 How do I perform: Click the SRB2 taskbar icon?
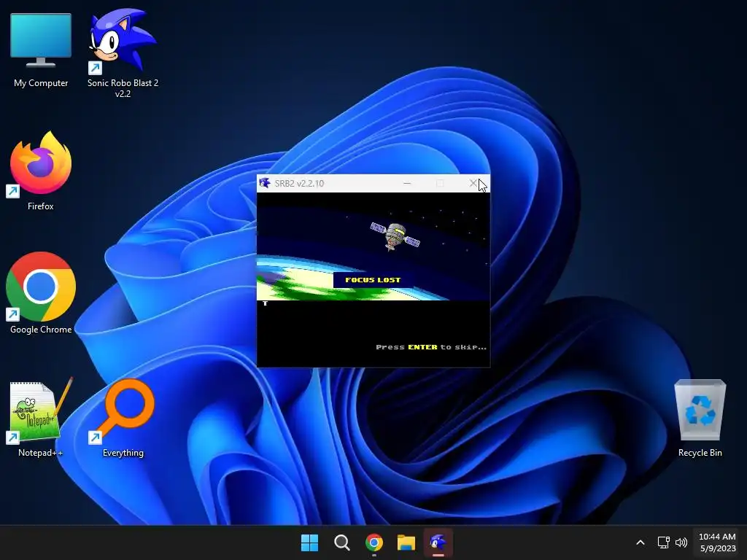tap(438, 542)
